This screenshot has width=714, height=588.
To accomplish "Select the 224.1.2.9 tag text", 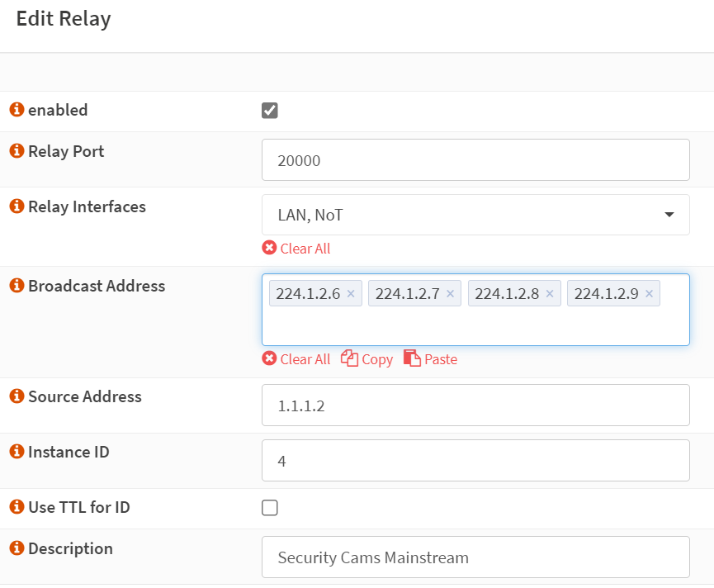I will 606,294.
